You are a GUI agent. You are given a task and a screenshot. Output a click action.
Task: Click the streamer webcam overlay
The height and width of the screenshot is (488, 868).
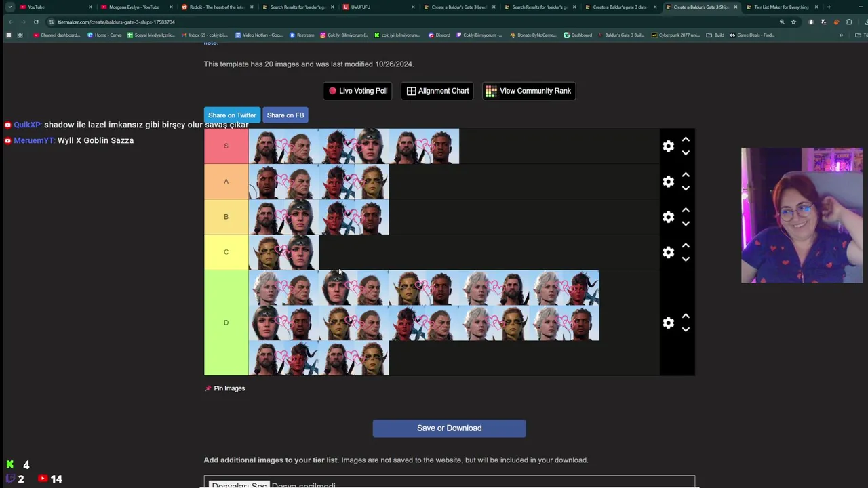802,215
